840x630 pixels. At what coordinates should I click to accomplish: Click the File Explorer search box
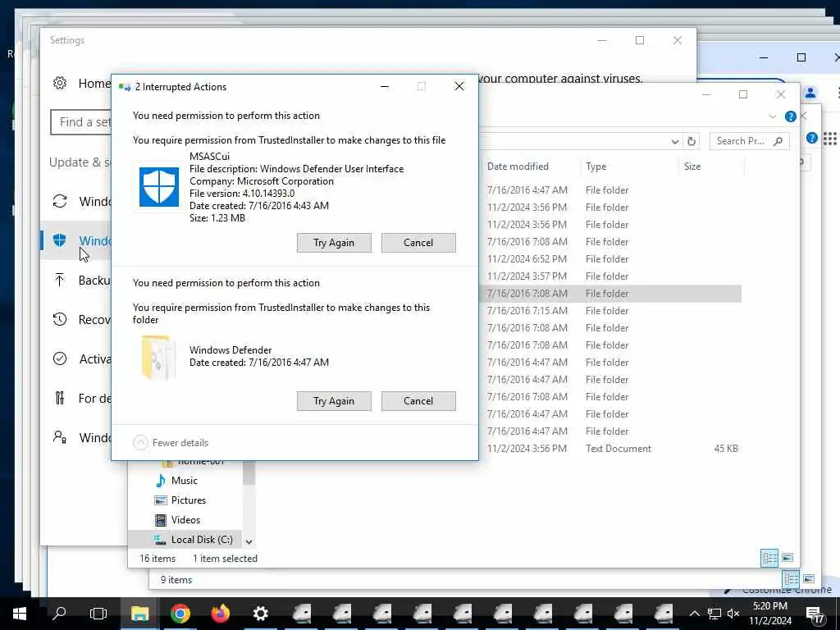(749, 141)
